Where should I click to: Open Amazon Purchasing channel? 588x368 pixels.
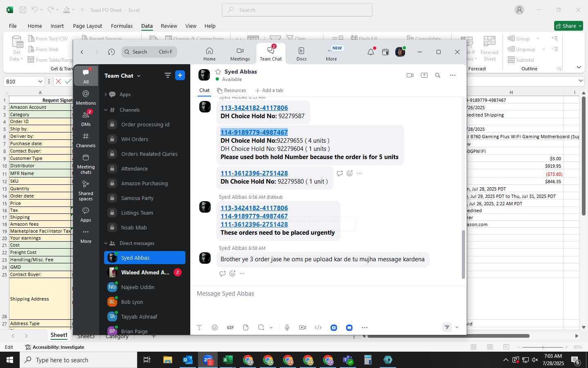(x=145, y=183)
